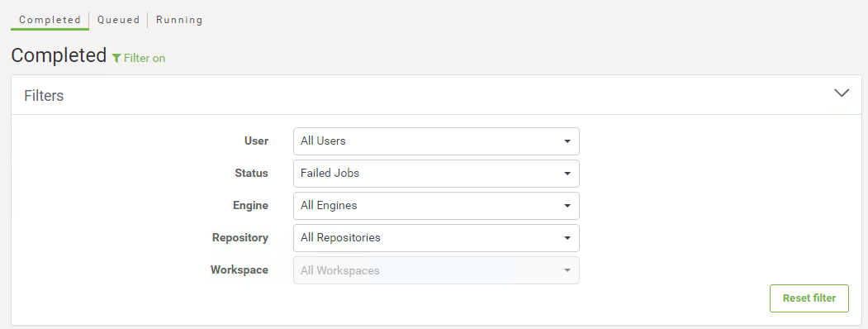The image size is (868, 329).
Task: Click the Status field label
Action: pos(251,174)
